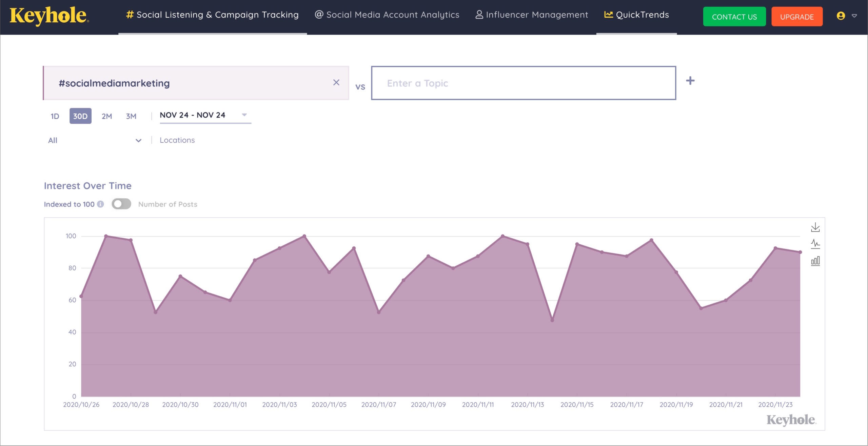
Task: Click the 2020/10/26 axis label
Action: click(81, 405)
